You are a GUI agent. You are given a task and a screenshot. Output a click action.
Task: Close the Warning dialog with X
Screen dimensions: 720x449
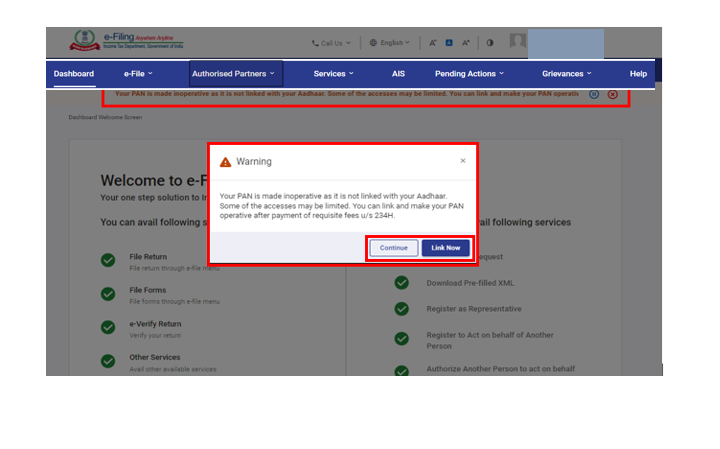click(x=462, y=160)
